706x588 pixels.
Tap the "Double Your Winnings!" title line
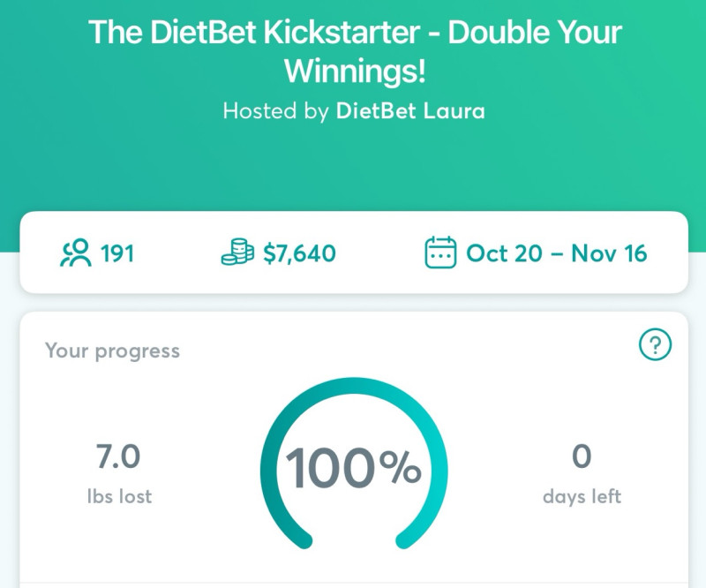click(x=355, y=72)
